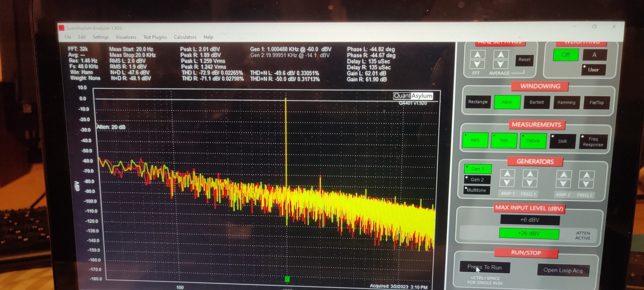Image resolution: width=644 pixels, height=290 pixels.
Task: Choose Bartlett window
Action: pos(536,103)
